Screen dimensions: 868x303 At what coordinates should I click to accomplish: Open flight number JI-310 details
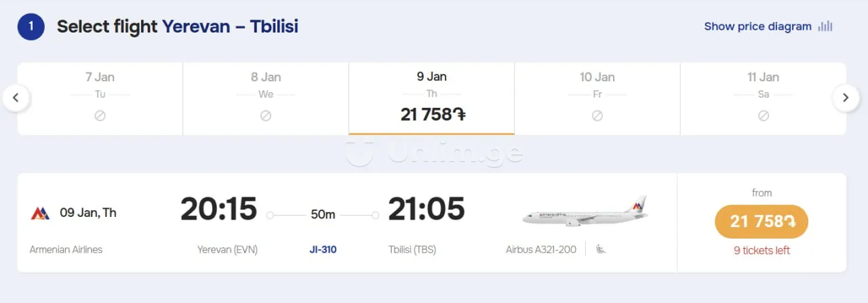tap(323, 249)
